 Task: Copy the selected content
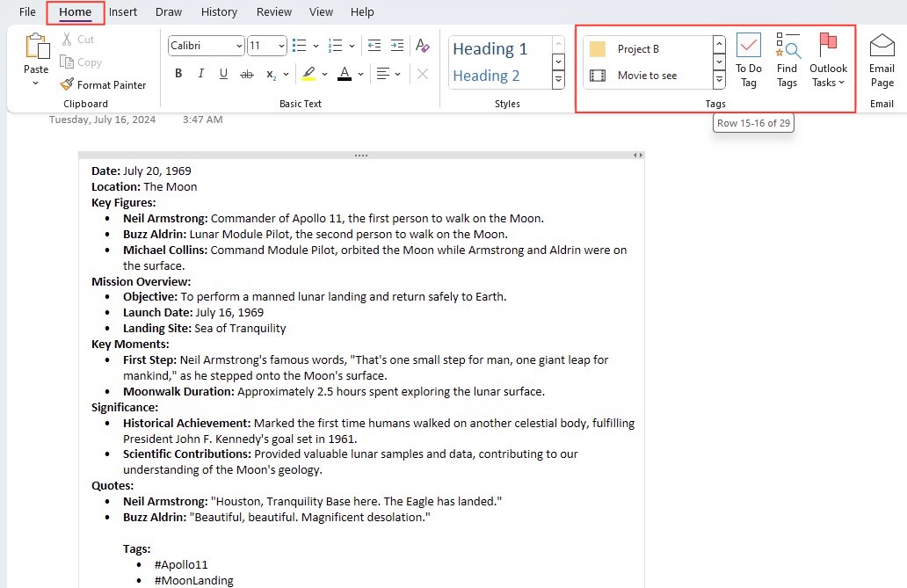(80, 62)
